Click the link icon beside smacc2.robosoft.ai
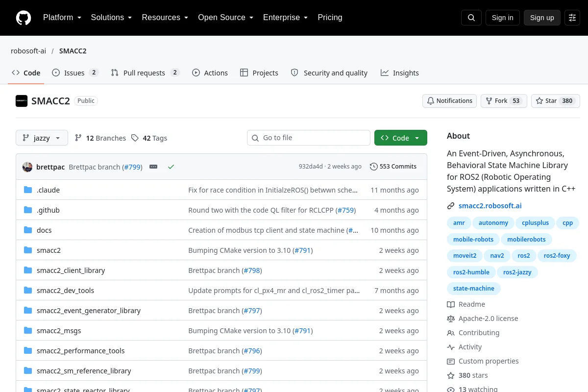The width and height of the screenshot is (588, 392). pyautogui.click(x=451, y=206)
